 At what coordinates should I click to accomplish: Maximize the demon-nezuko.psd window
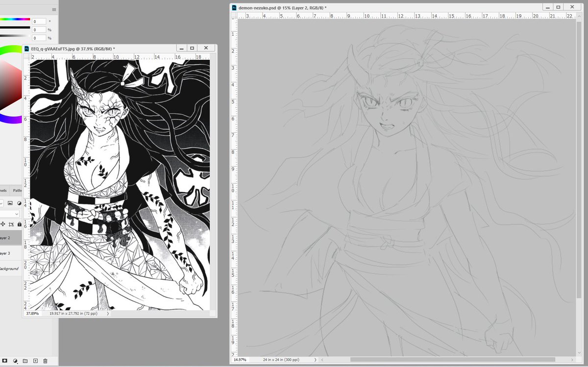click(559, 7)
